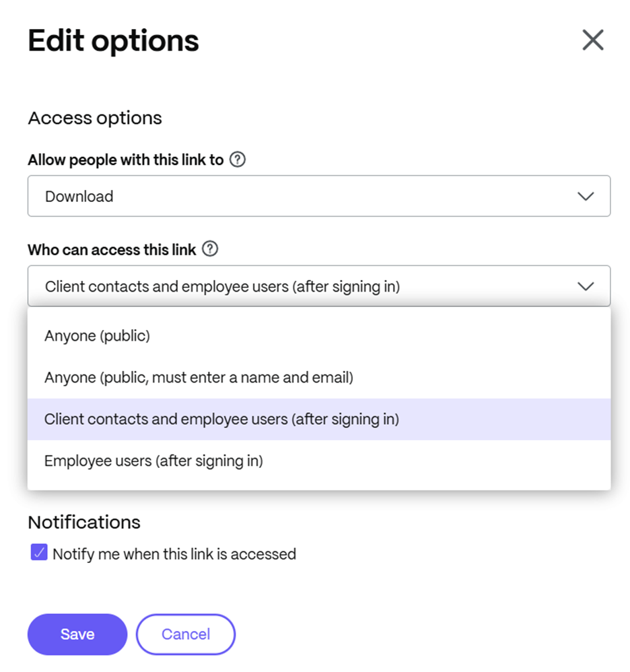The height and width of the screenshot is (672, 630).
Task: Click the checkmark inside the notification checkbox
Action: click(x=38, y=552)
